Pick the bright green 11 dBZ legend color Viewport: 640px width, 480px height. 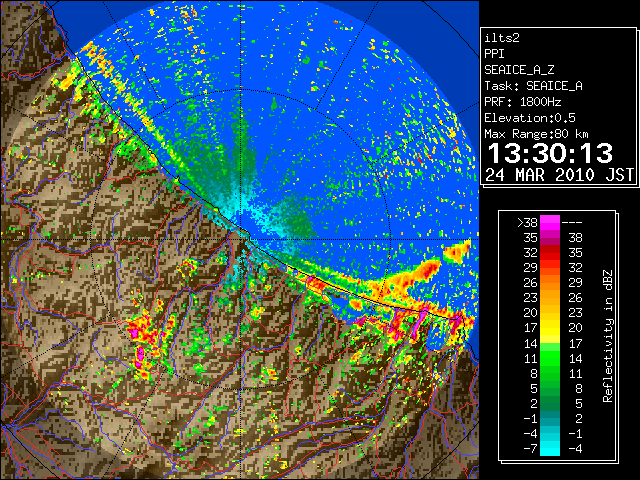pyautogui.click(x=550, y=358)
